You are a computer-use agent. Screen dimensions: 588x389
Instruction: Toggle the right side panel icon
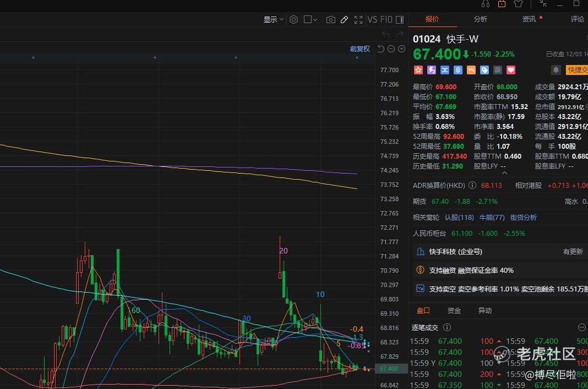[400, 19]
